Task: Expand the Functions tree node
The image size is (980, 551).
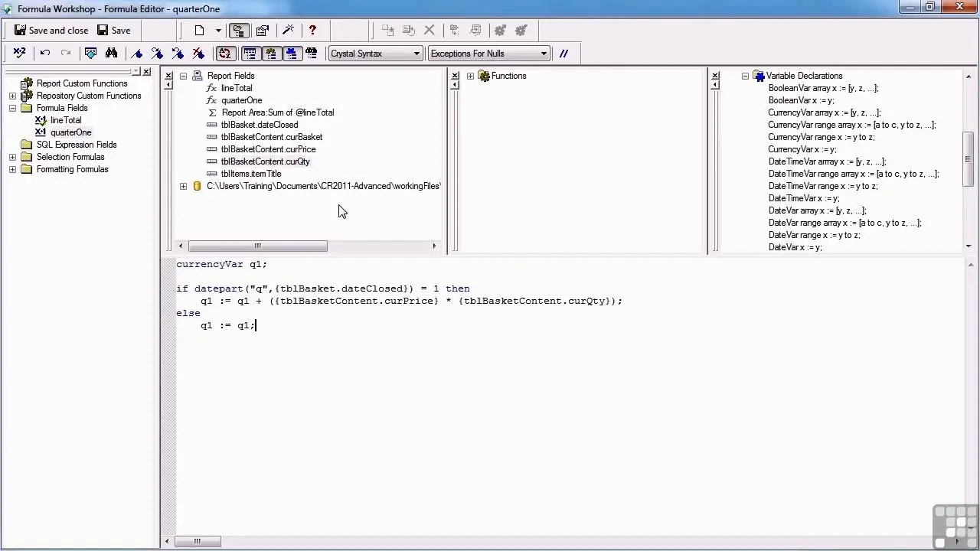Action: tap(470, 76)
